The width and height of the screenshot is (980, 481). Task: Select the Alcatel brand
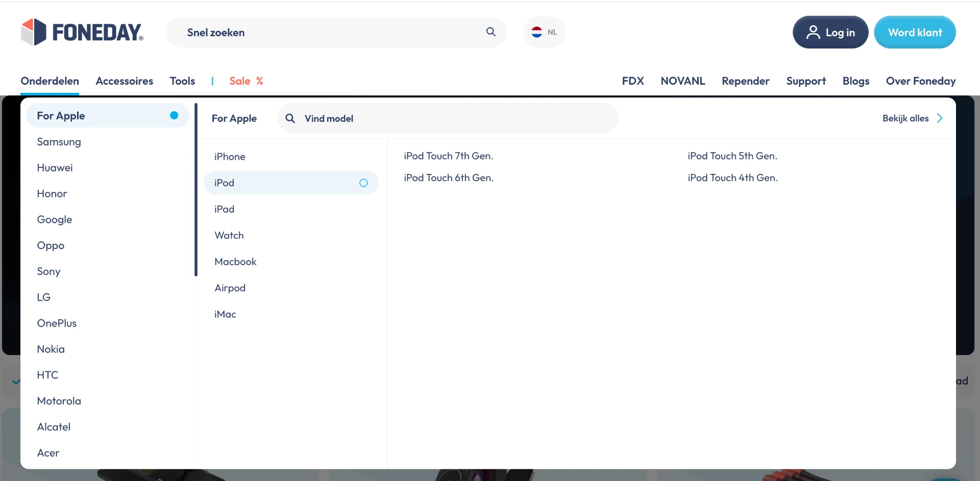coord(54,427)
